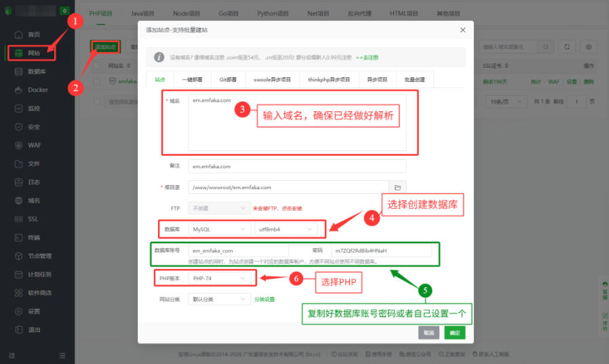Image resolution: width=609 pixels, height=364 pixels.
Task: Click the green 确定 confirm button
Action: 455,333
